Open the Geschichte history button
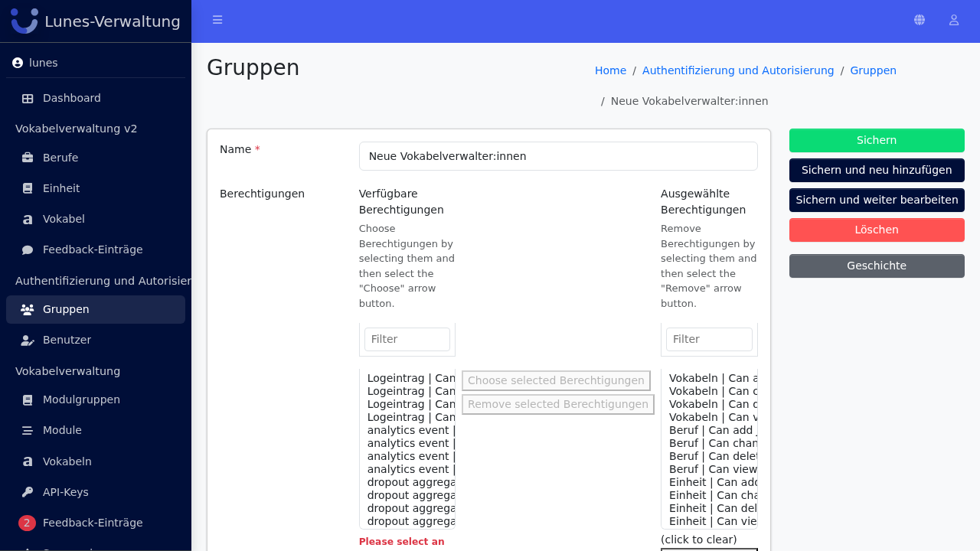 (x=877, y=266)
